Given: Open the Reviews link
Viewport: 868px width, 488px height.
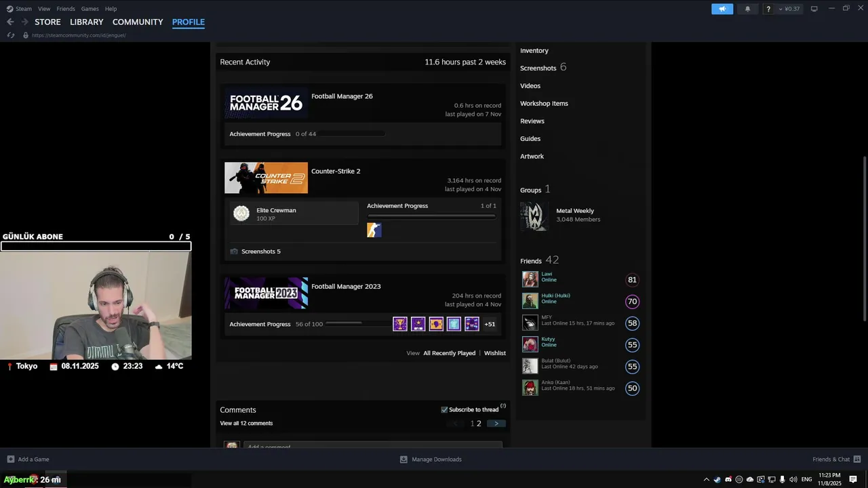Looking at the screenshot, I should 532,121.
